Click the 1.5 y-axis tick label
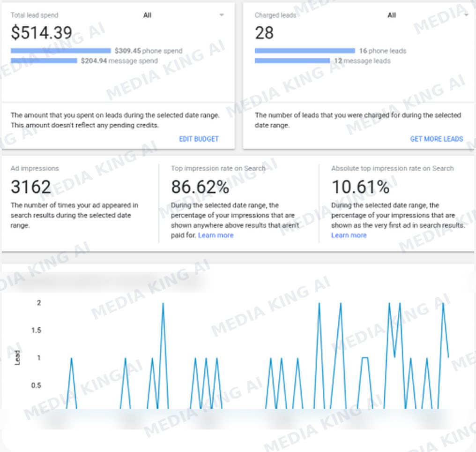476x452 pixels. click(36, 330)
